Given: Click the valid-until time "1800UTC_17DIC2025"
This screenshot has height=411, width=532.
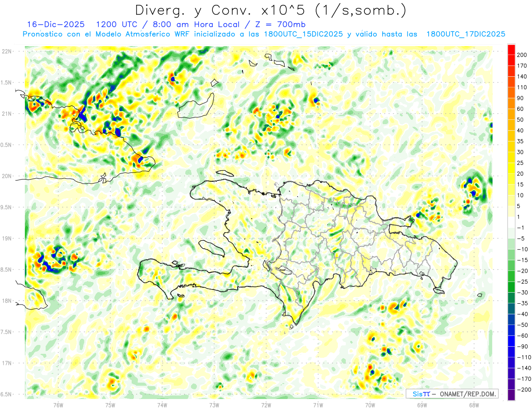Looking at the screenshot, I should [465, 34].
